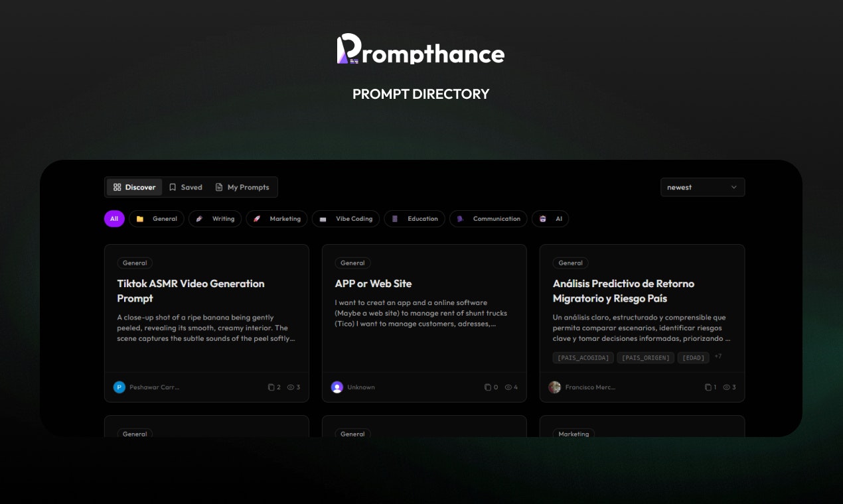The height and width of the screenshot is (504, 843).
Task: Filter by the Marketing category chip
Action: [277, 219]
